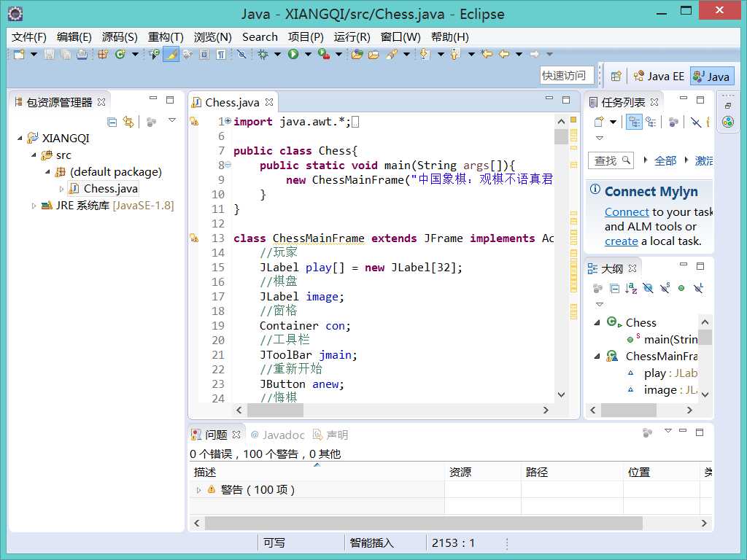Open Debug button dropdown arrow

[x=277, y=54]
